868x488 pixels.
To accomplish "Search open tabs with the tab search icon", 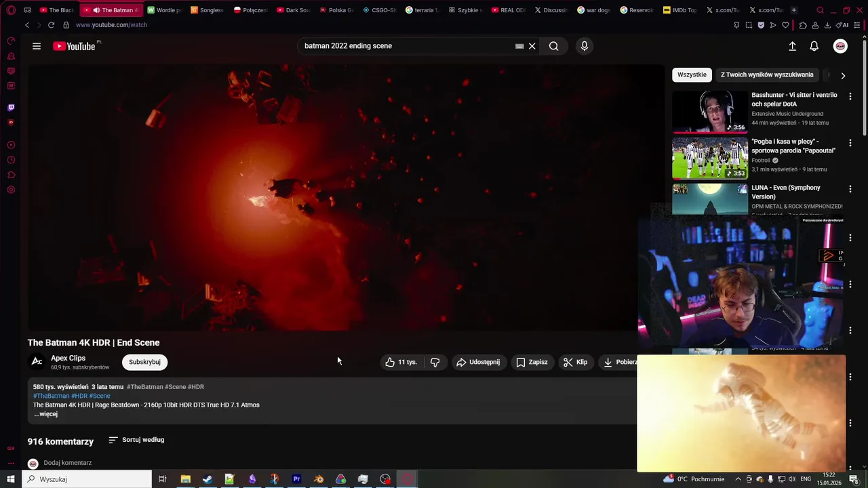I will click(x=820, y=10).
